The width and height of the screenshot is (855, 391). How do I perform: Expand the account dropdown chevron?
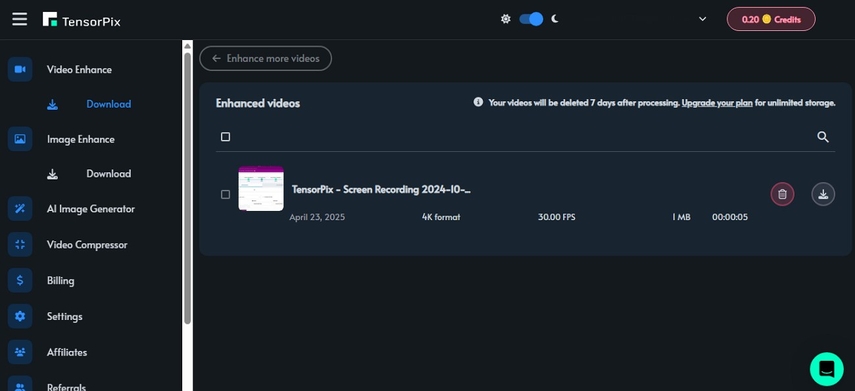point(702,19)
